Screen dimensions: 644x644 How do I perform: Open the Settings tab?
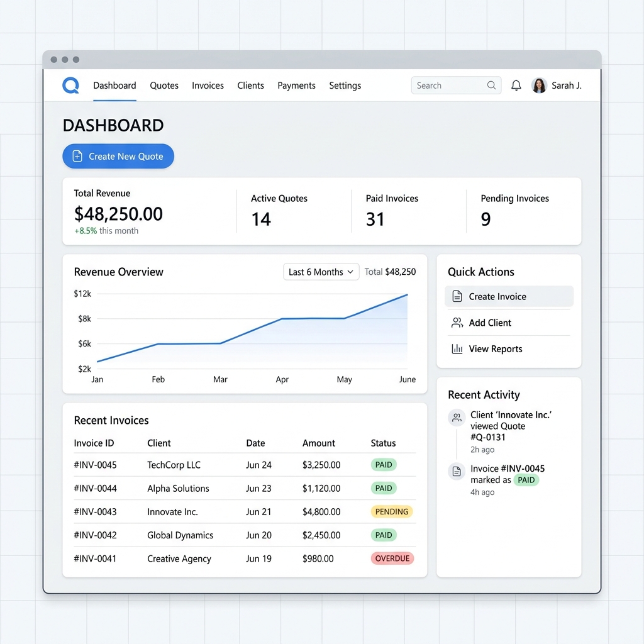point(345,86)
